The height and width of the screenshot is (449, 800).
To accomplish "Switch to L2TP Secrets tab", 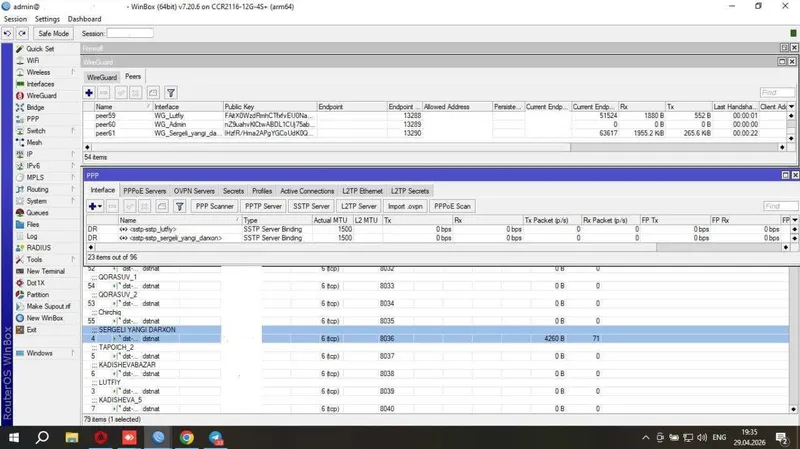I will coord(410,191).
